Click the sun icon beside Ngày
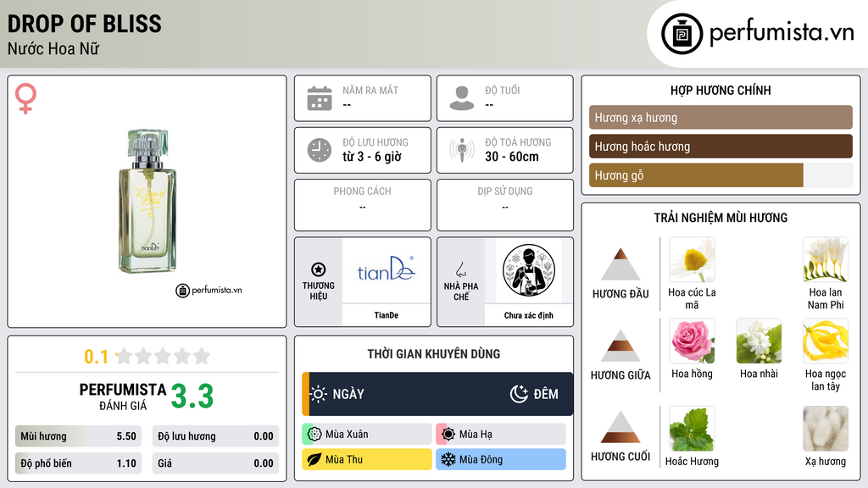 click(x=319, y=394)
